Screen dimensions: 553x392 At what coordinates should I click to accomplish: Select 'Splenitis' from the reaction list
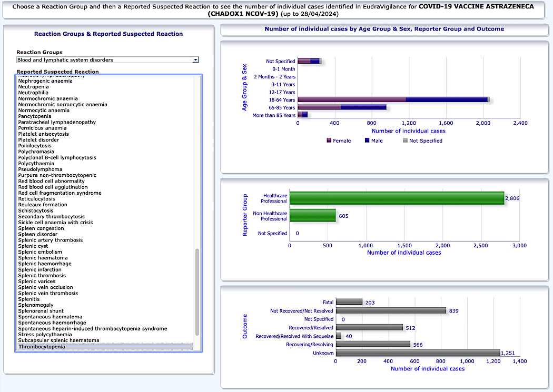(29, 299)
